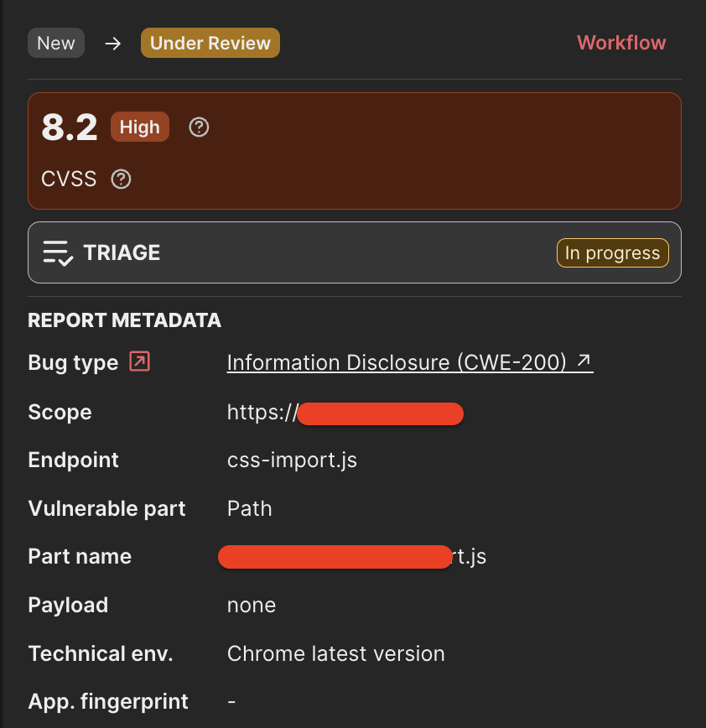Click the CVSS label
This screenshot has height=728, width=706.
click(x=69, y=179)
